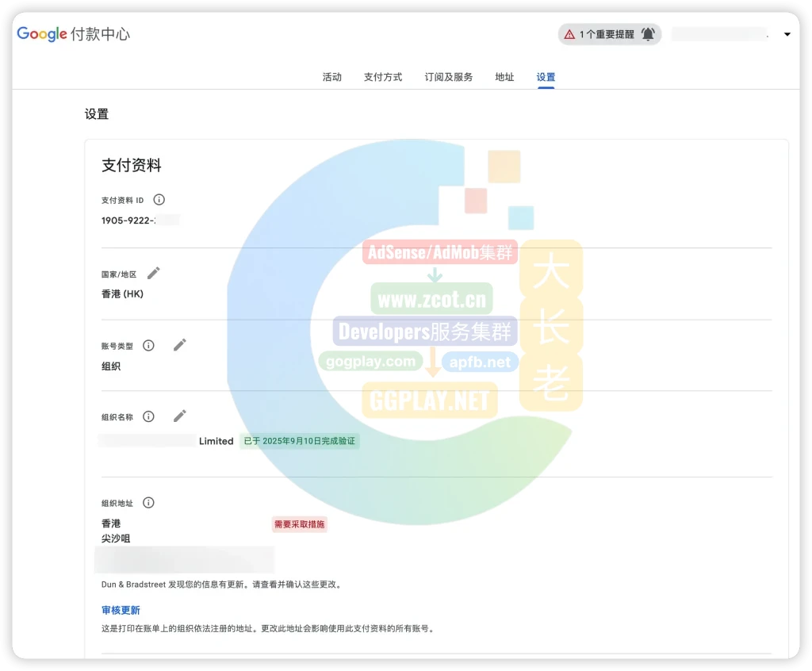Viewport: 812px width, 671px height.
Task: Switch to the 支付方式 tab
Action: pyautogui.click(x=383, y=77)
